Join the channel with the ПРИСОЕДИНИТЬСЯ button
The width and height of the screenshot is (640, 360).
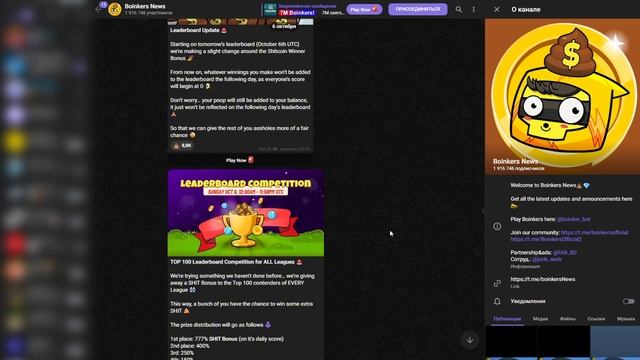(418, 9)
